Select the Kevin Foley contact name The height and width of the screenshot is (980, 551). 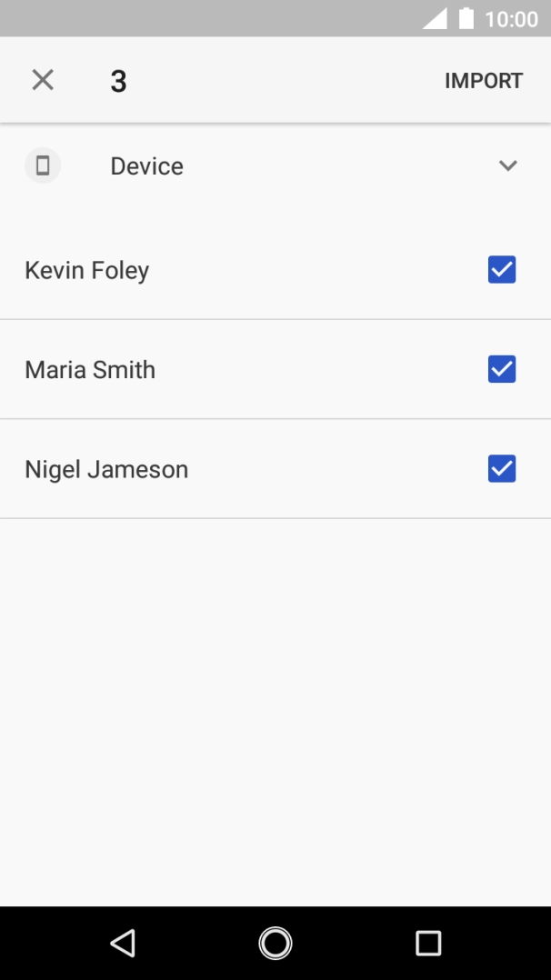pyautogui.click(x=87, y=270)
